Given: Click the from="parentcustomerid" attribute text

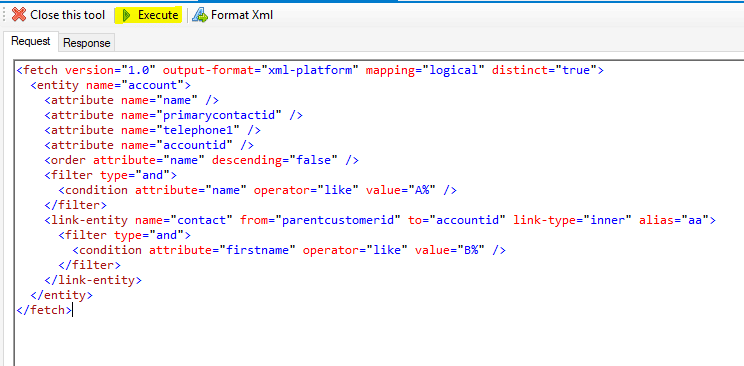Looking at the screenshot, I should [x=321, y=220].
